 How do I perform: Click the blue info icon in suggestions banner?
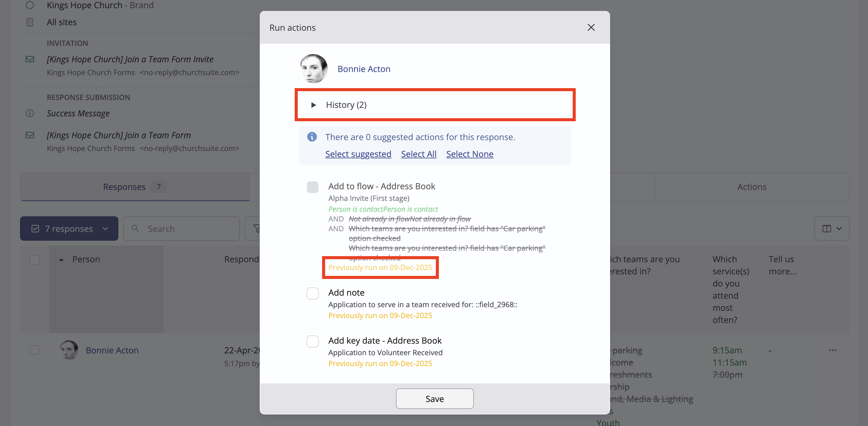(x=312, y=137)
